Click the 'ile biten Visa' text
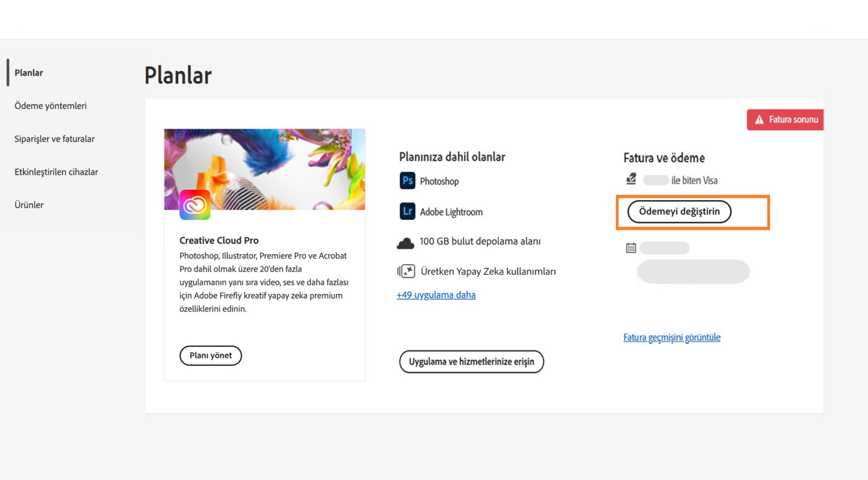The height and width of the screenshot is (480, 868). 694,180
